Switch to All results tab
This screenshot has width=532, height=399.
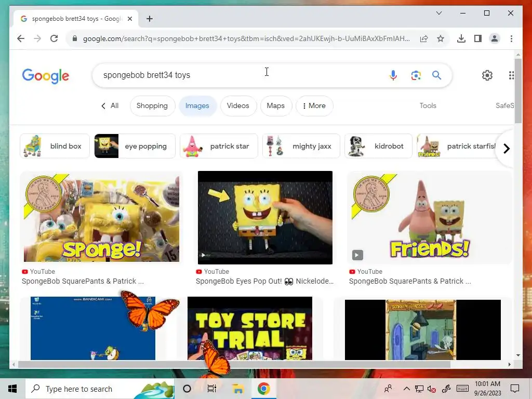(114, 105)
